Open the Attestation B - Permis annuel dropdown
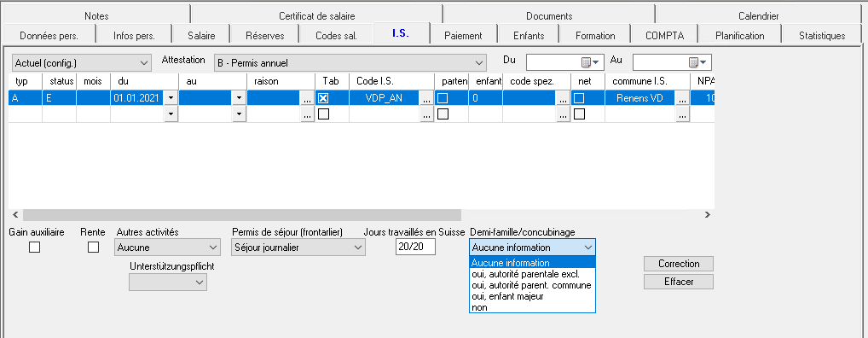Viewport: 868px width, 338px height. tap(350, 62)
